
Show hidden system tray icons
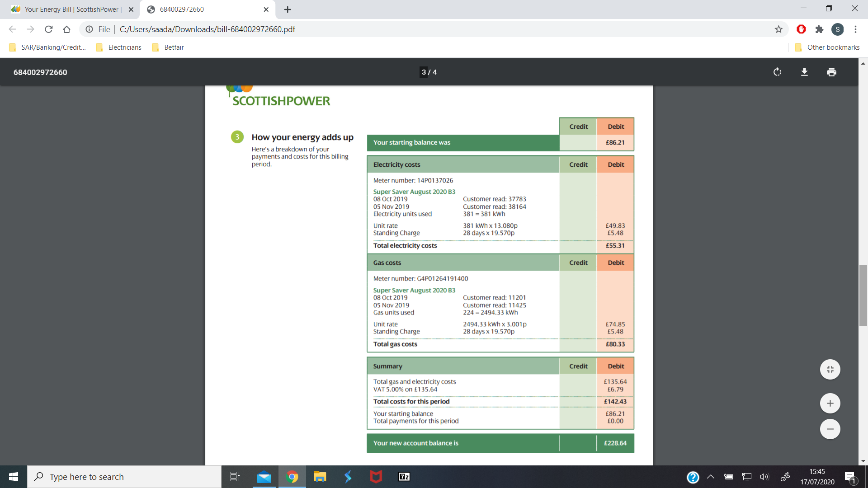click(x=711, y=477)
